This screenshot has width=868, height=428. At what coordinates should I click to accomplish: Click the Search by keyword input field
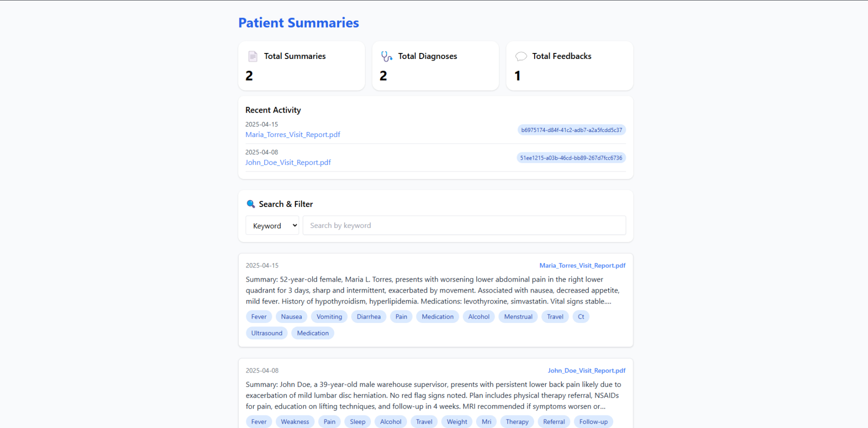[x=464, y=225]
